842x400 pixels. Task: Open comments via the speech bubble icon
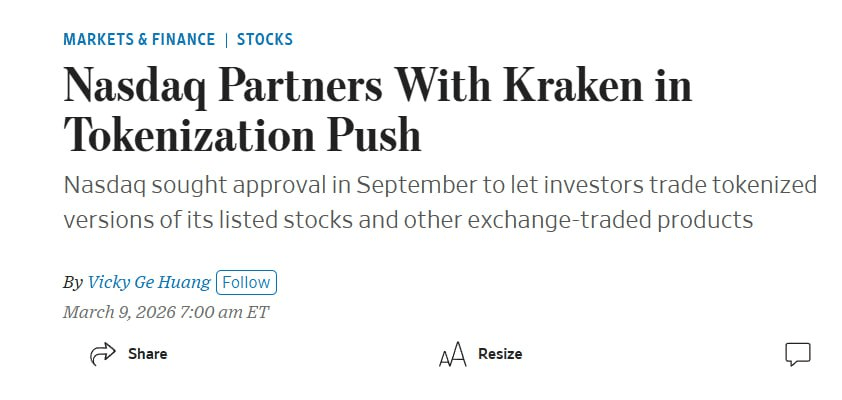tap(797, 354)
